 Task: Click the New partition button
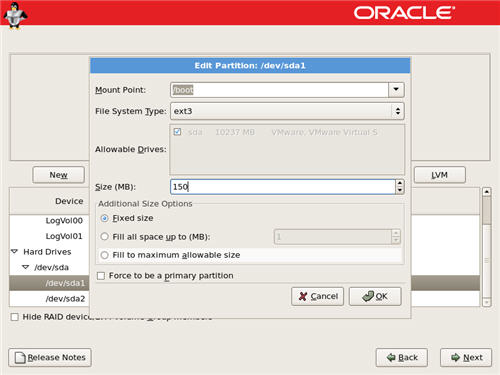(x=58, y=175)
